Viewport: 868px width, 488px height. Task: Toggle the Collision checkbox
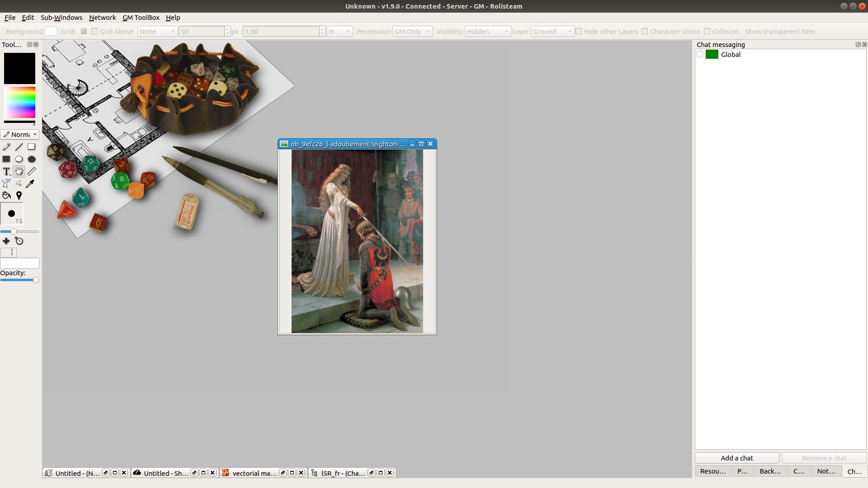(x=707, y=32)
